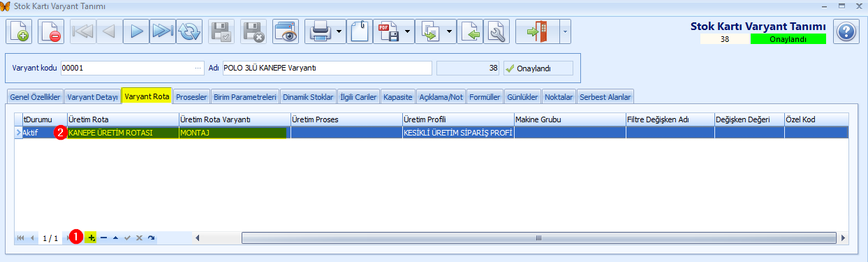Screen dimensions: 868x262
Task: Click the Değişken Değeri column header
Action: pyautogui.click(x=749, y=119)
